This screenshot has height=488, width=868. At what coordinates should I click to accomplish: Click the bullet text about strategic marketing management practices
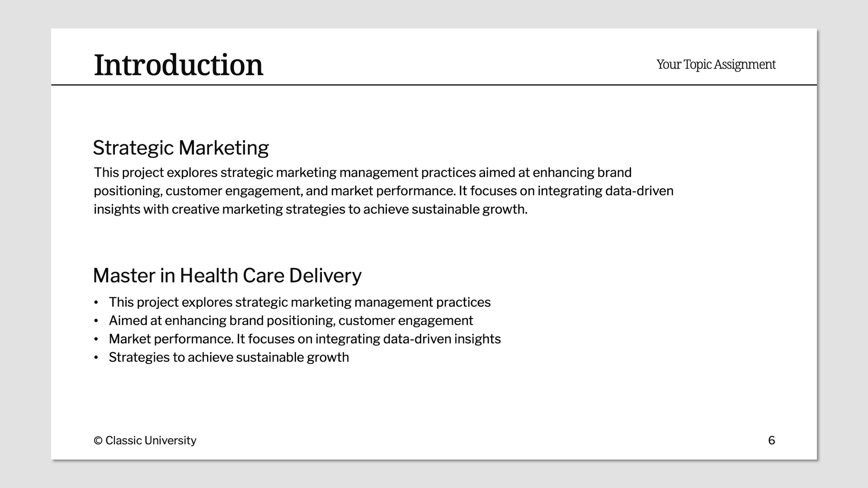pos(299,302)
